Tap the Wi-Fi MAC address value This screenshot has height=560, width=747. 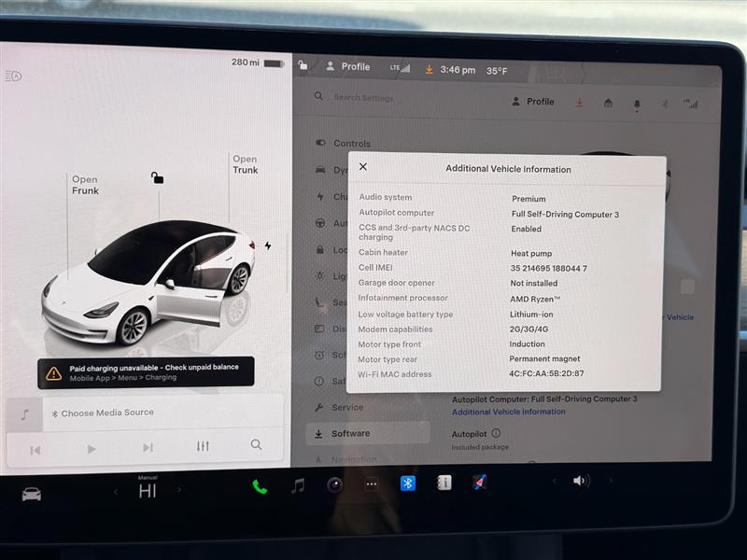click(x=546, y=373)
